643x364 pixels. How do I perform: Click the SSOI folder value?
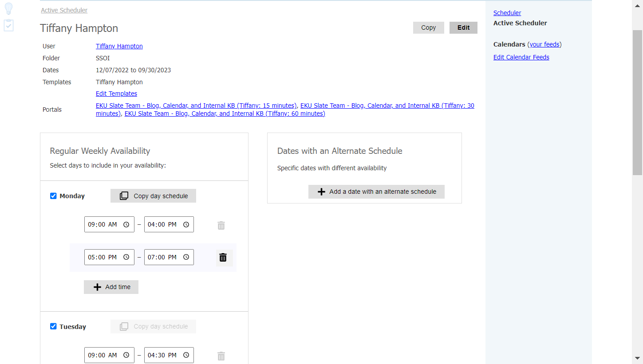(x=103, y=58)
